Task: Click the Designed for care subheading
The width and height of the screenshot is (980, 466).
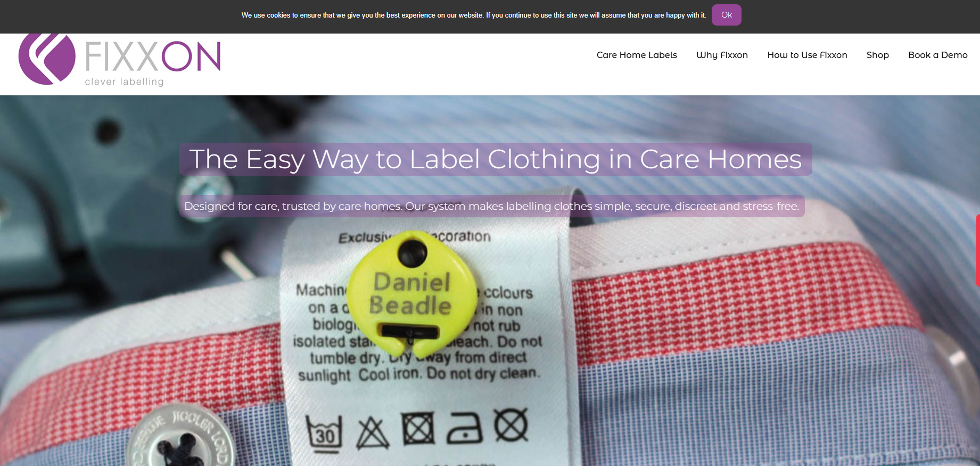Action: tap(491, 206)
